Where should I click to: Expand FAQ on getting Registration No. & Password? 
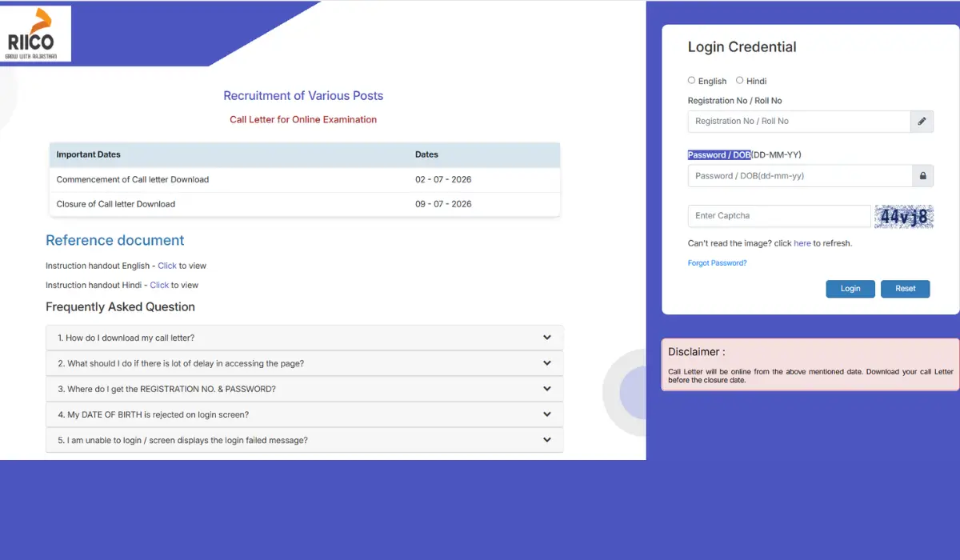(x=305, y=389)
